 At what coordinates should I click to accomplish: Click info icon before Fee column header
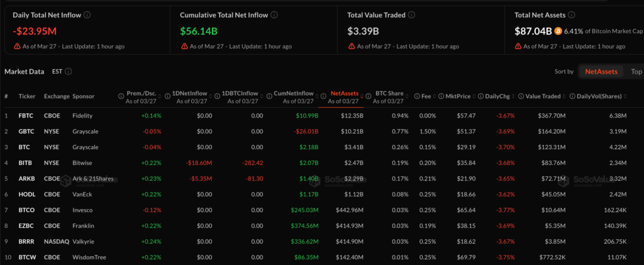[x=416, y=96]
